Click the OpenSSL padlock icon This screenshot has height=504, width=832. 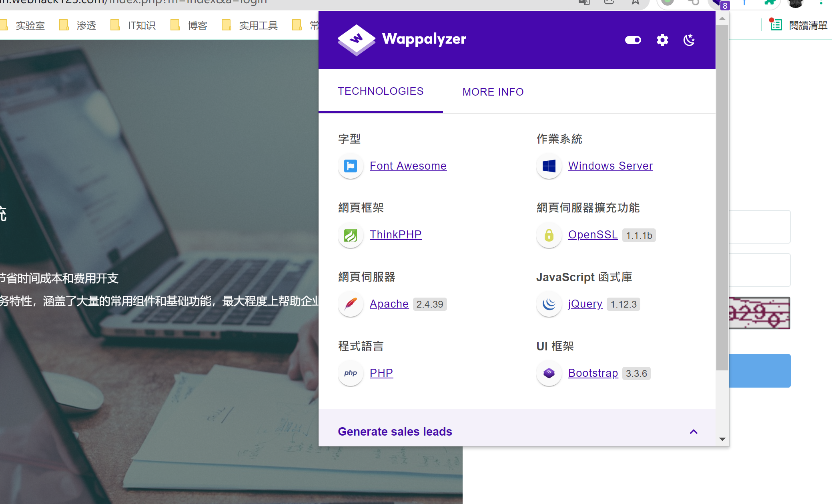click(x=549, y=235)
